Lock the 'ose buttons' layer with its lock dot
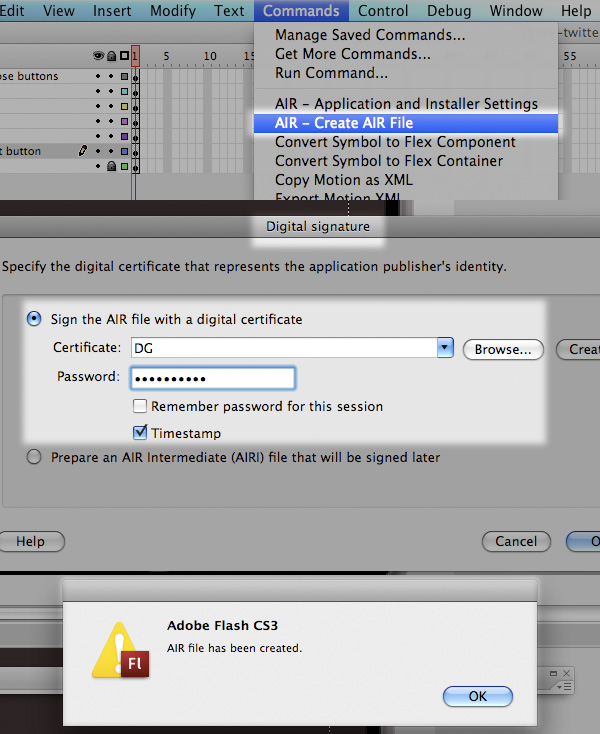The image size is (600, 734). coord(111,76)
